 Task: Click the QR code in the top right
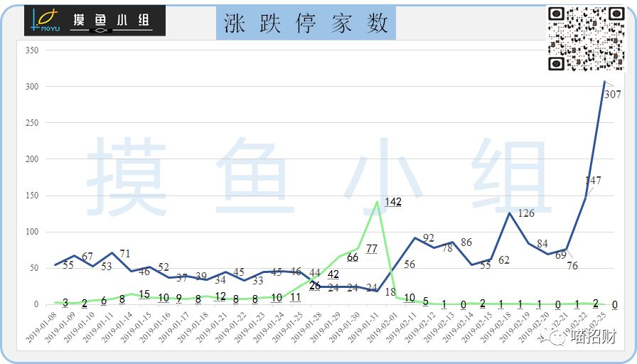tap(587, 39)
